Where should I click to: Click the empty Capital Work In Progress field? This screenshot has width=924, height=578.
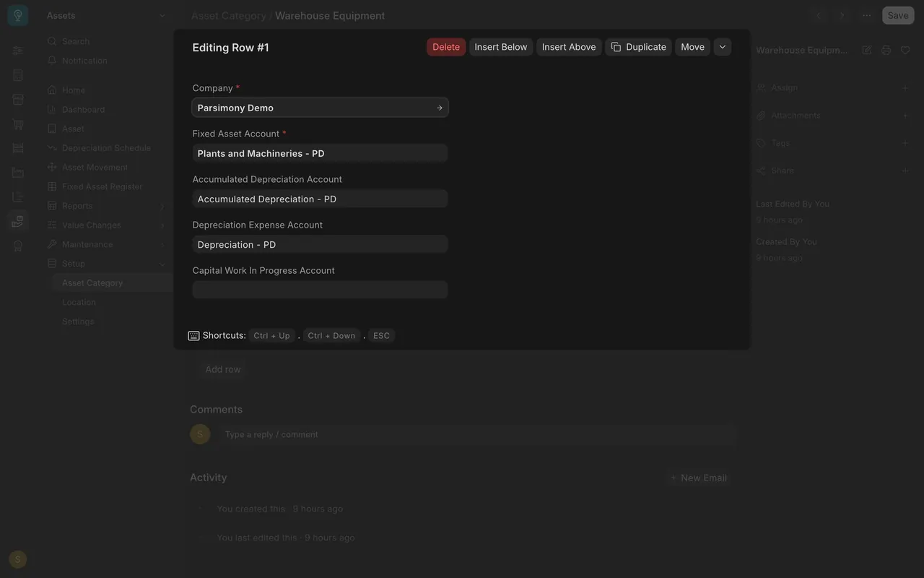click(321, 290)
